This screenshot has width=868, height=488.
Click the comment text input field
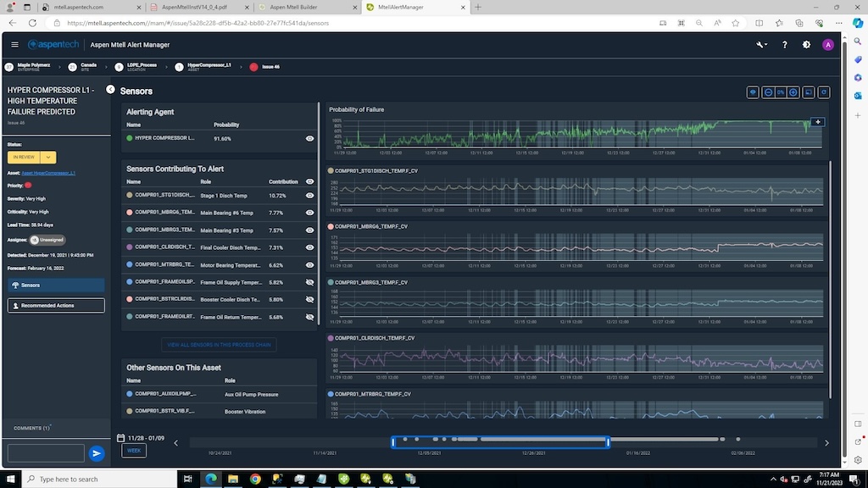pyautogui.click(x=46, y=453)
